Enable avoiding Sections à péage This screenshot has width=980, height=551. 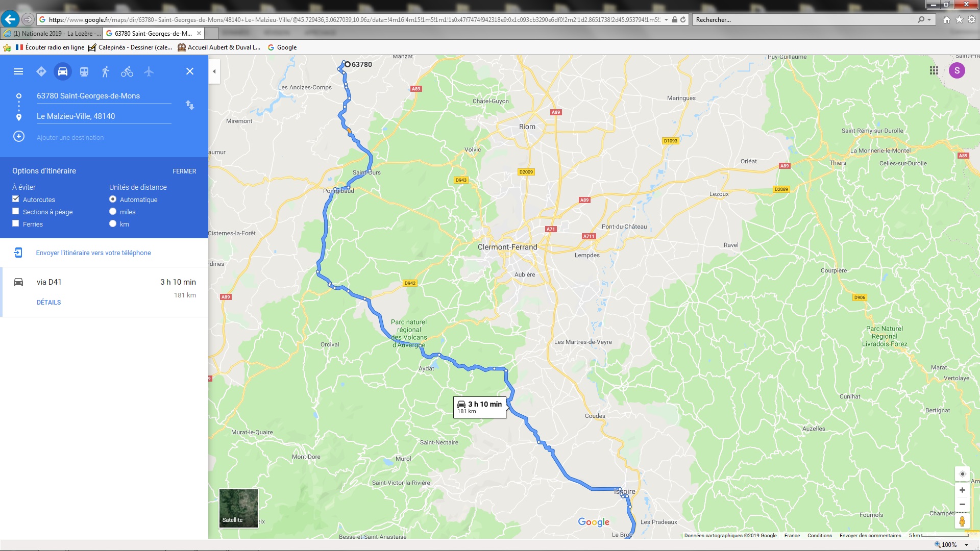coord(16,211)
